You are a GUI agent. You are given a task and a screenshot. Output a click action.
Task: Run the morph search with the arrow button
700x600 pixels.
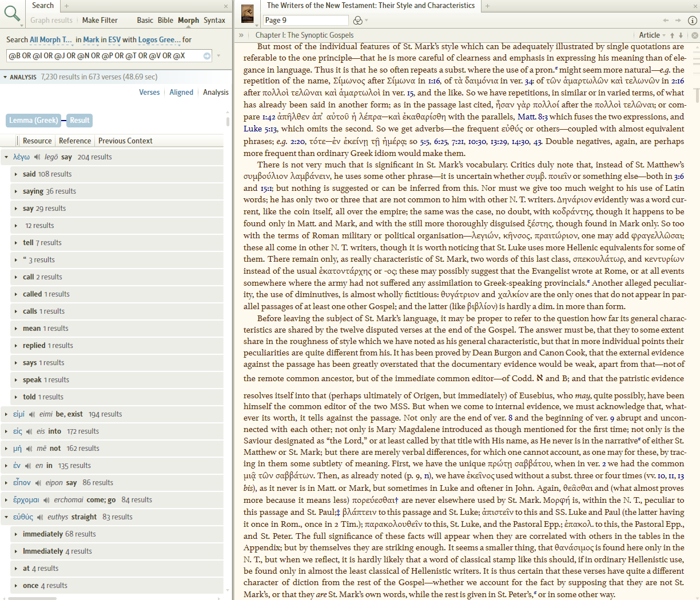[207, 56]
